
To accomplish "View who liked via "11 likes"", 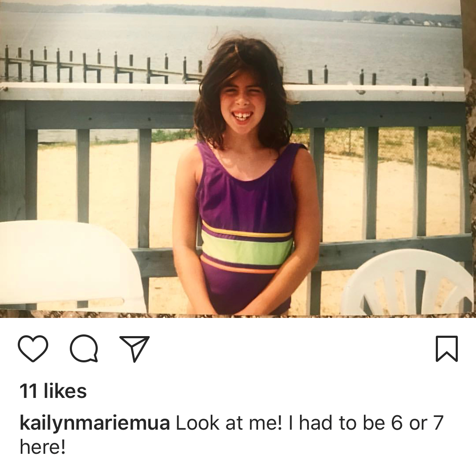I will pos(53,391).
